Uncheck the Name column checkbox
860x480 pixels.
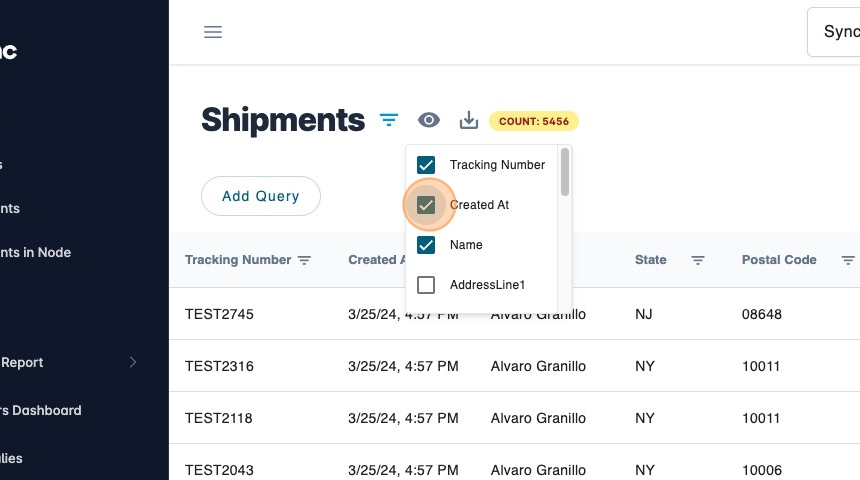click(x=426, y=245)
